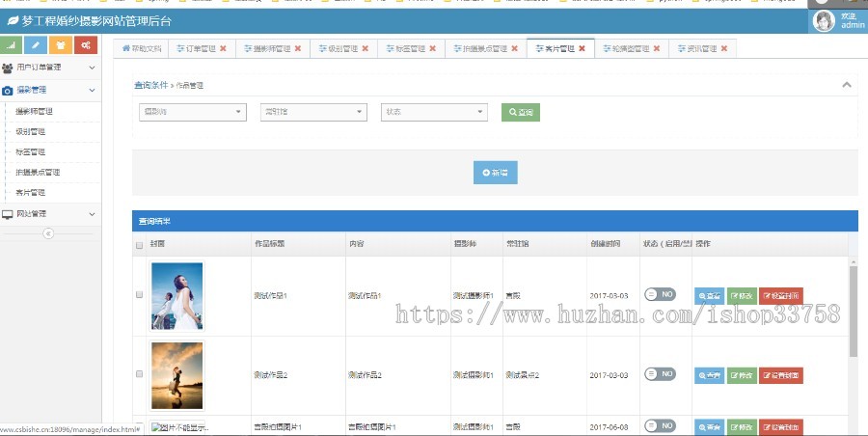The height and width of the screenshot is (436, 868).
Task: Open the cover thumbnail of 测试作品1
Action: pos(177,296)
